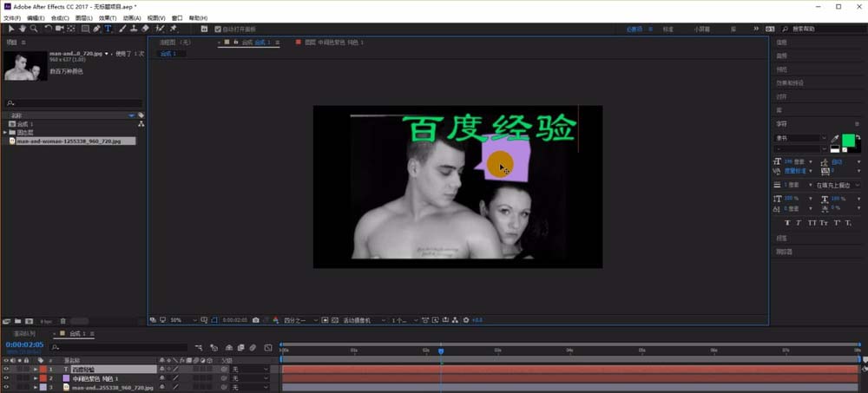Image resolution: width=868 pixels, height=393 pixels.
Task: Click the playhead marker at 02s
Action: 441,351
